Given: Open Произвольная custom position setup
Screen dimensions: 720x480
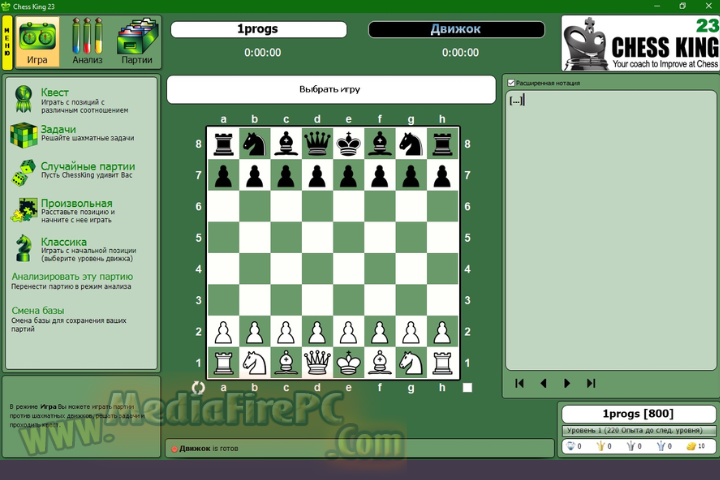Looking at the screenshot, I should pos(77,203).
